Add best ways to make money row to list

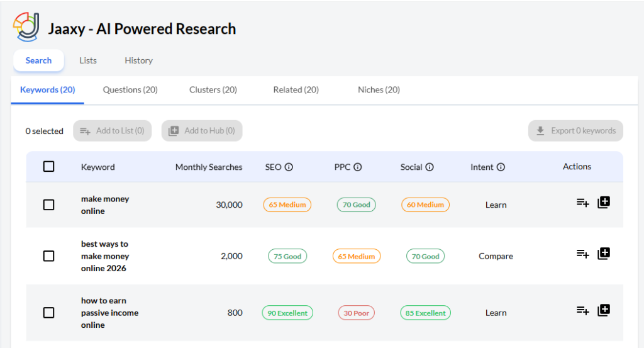[583, 254]
